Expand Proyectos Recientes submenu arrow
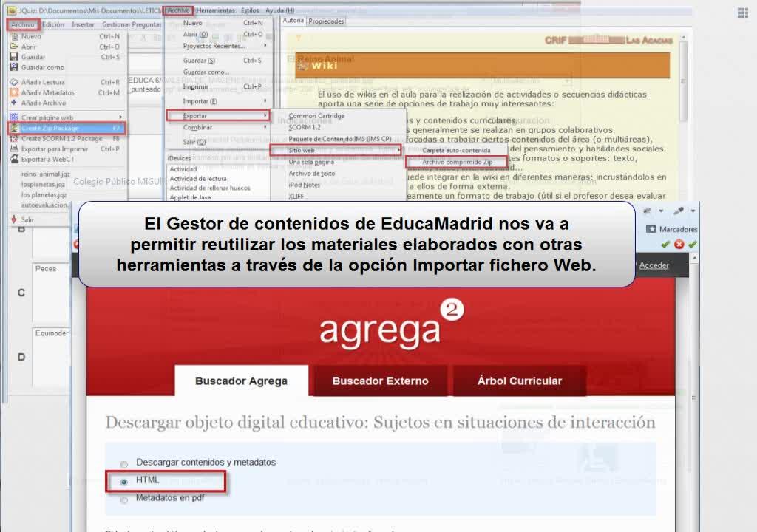Image resolution: width=757 pixels, height=532 pixels. click(265, 45)
